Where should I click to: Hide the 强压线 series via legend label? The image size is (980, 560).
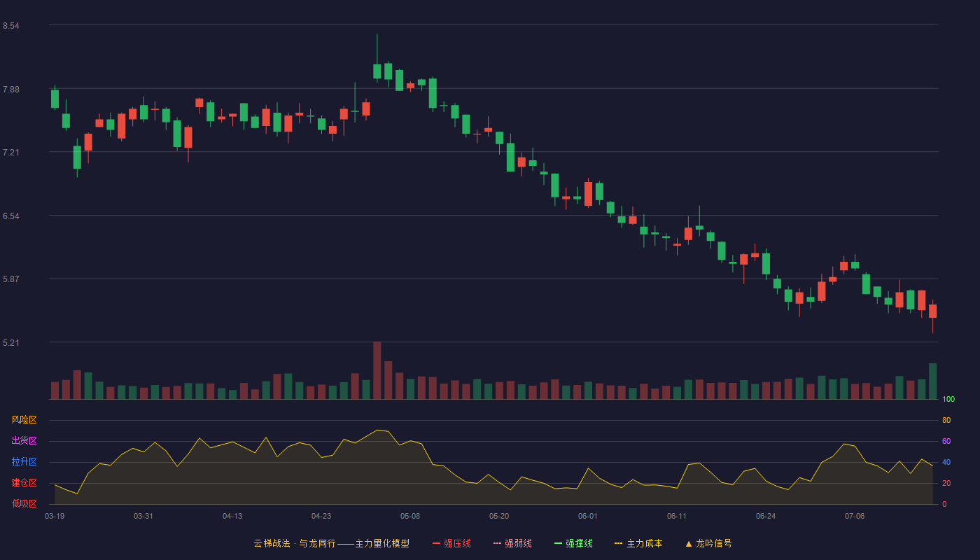click(x=457, y=543)
